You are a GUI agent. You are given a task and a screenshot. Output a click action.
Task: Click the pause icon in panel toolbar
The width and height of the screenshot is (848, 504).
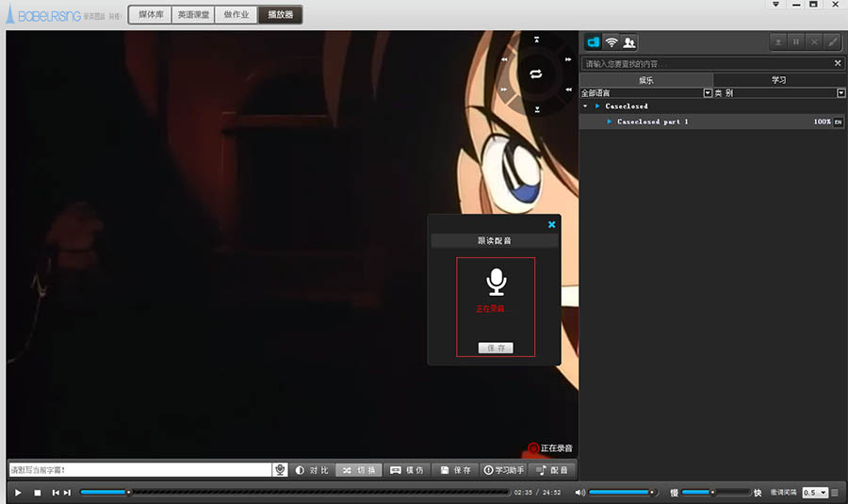click(796, 41)
